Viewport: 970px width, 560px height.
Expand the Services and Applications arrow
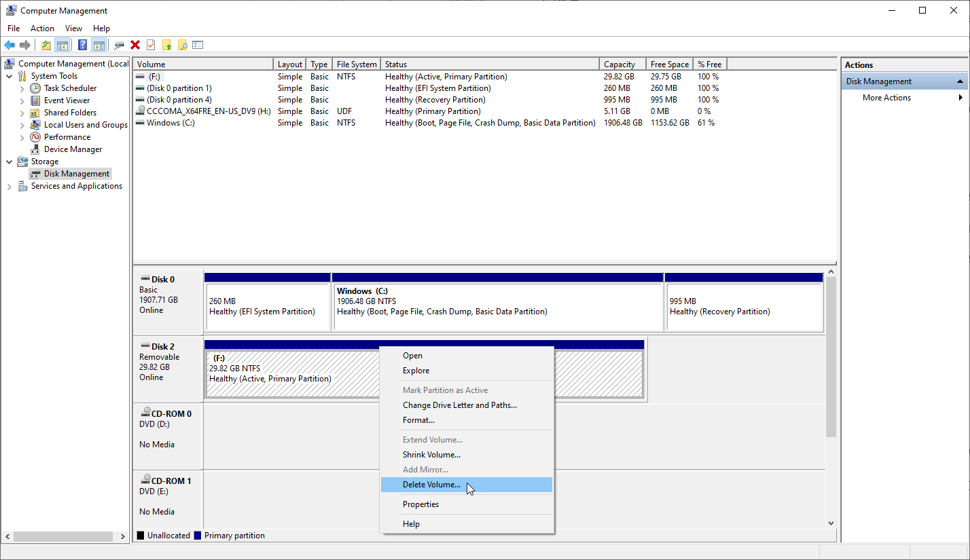10,186
